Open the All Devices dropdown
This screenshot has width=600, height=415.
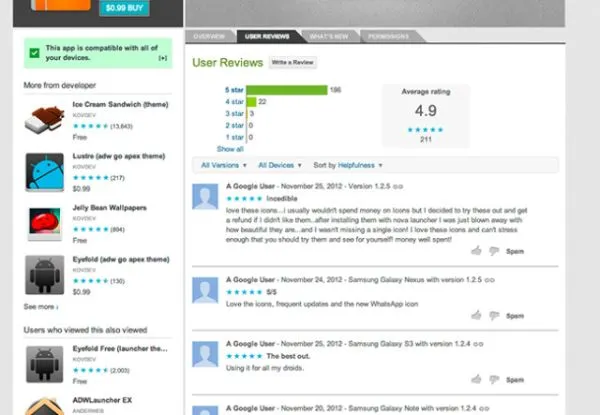click(280, 165)
